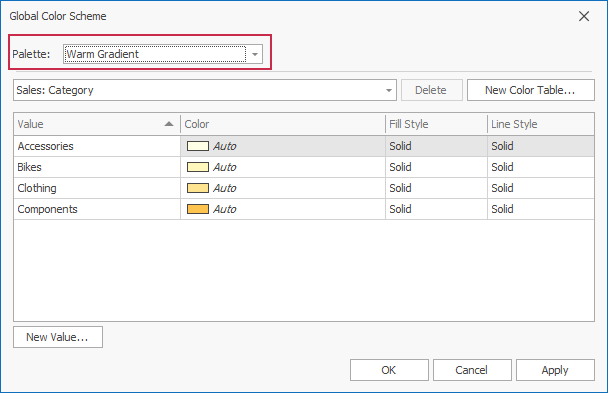Click the Cancel button
The image size is (608, 393).
click(x=472, y=370)
